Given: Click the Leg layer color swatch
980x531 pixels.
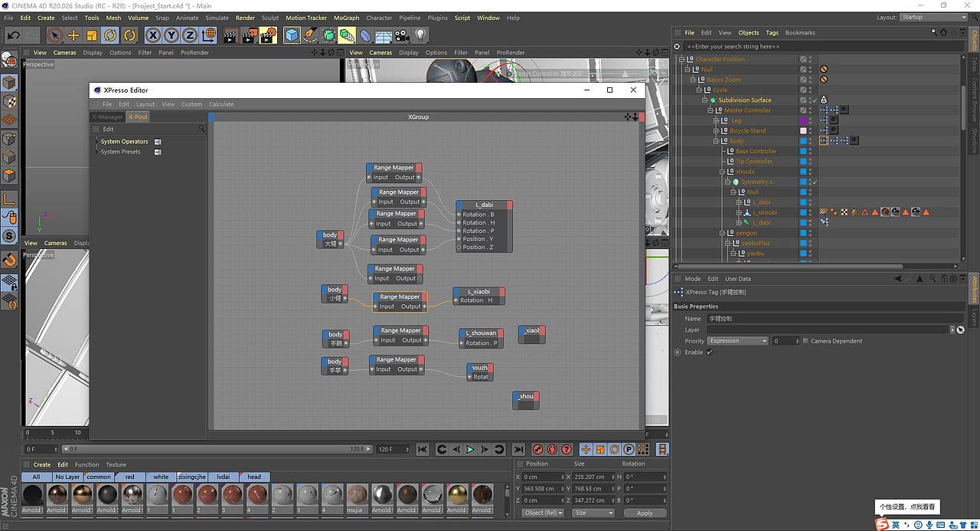Looking at the screenshot, I should (x=803, y=120).
